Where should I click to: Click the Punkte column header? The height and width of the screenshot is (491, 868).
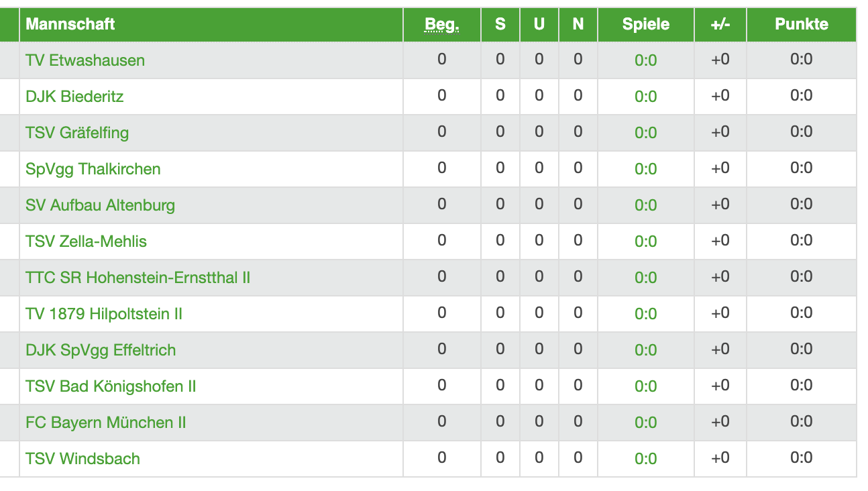[802, 24]
